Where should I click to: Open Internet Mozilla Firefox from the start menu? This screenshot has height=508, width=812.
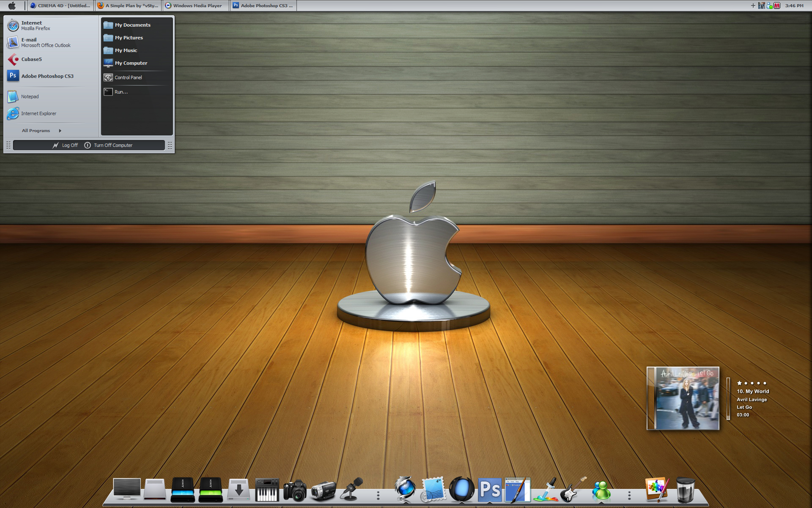tap(51, 25)
